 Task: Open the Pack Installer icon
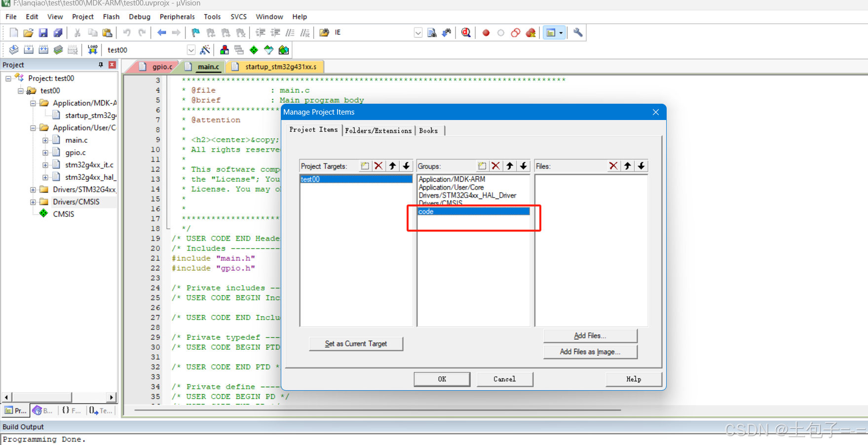[x=284, y=50]
